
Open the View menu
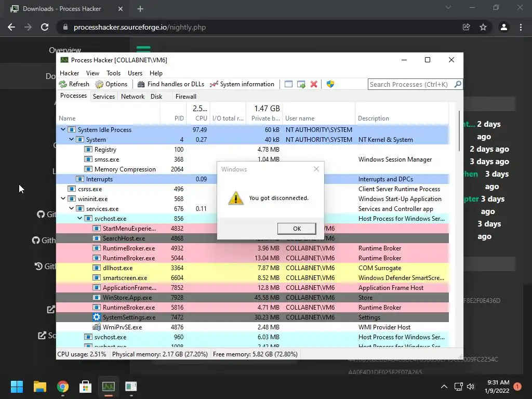tap(92, 73)
